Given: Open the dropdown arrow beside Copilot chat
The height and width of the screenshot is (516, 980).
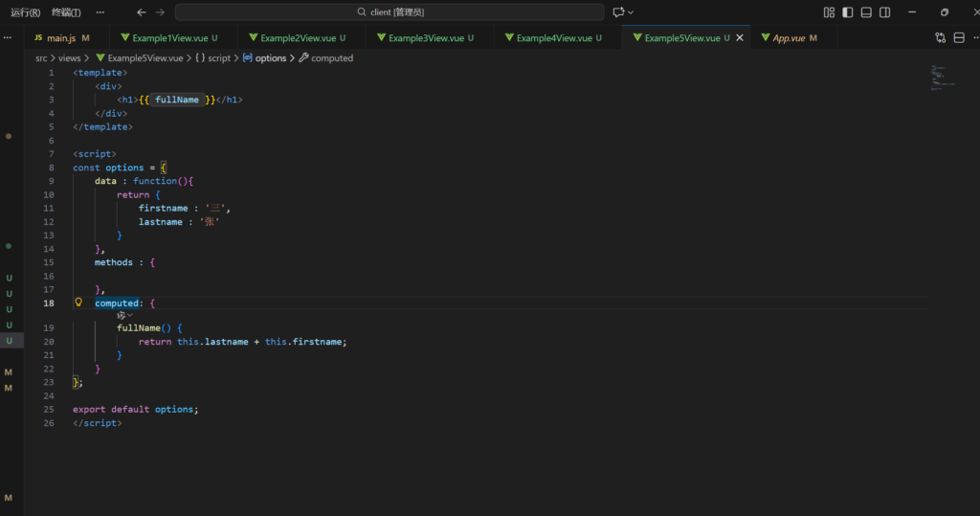Looking at the screenshot, I should point(631,12).
